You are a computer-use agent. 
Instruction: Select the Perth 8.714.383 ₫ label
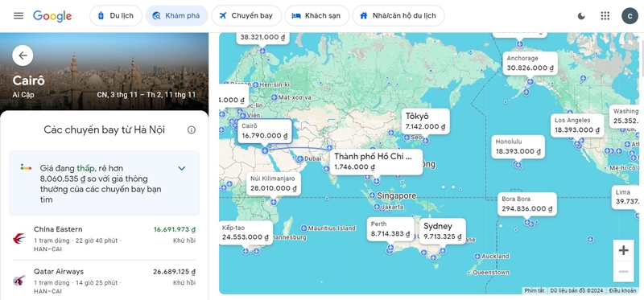(x=390, y=229)
